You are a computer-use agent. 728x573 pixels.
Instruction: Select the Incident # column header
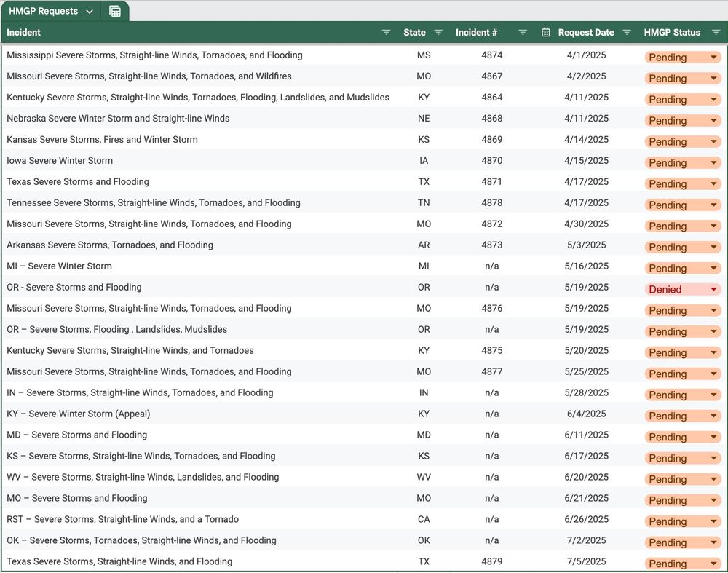click(x=476, y=33)
